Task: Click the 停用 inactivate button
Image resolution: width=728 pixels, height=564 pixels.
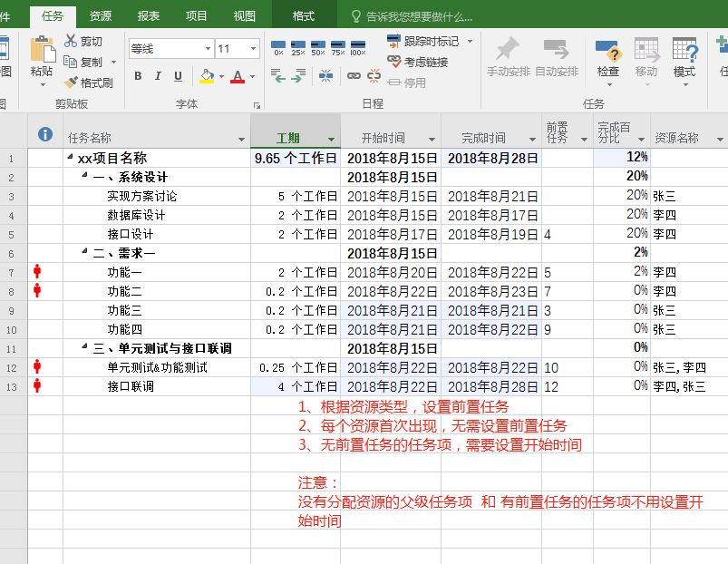Action: click(407, 83)
